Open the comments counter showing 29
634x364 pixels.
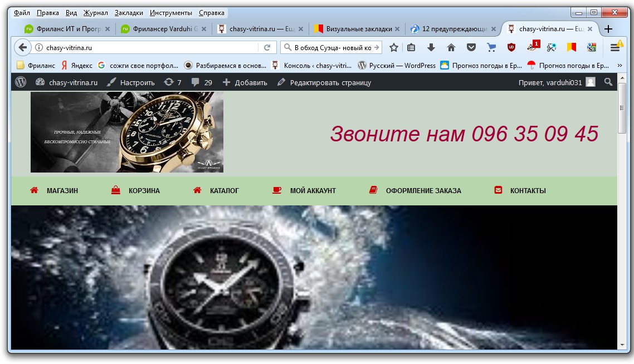point(202,82)
